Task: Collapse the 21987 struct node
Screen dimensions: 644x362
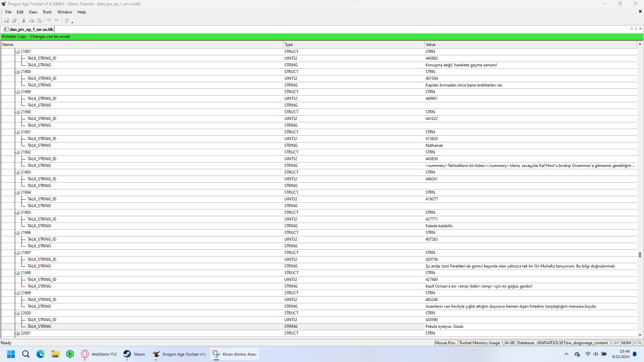Action: point(17,52)
